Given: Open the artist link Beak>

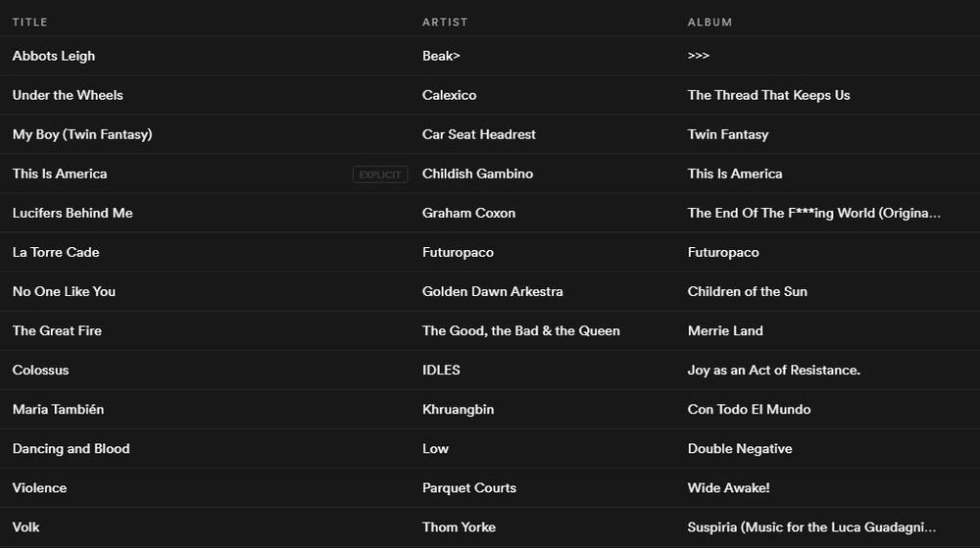Looking at the screenshot, I should click(441, 56).
